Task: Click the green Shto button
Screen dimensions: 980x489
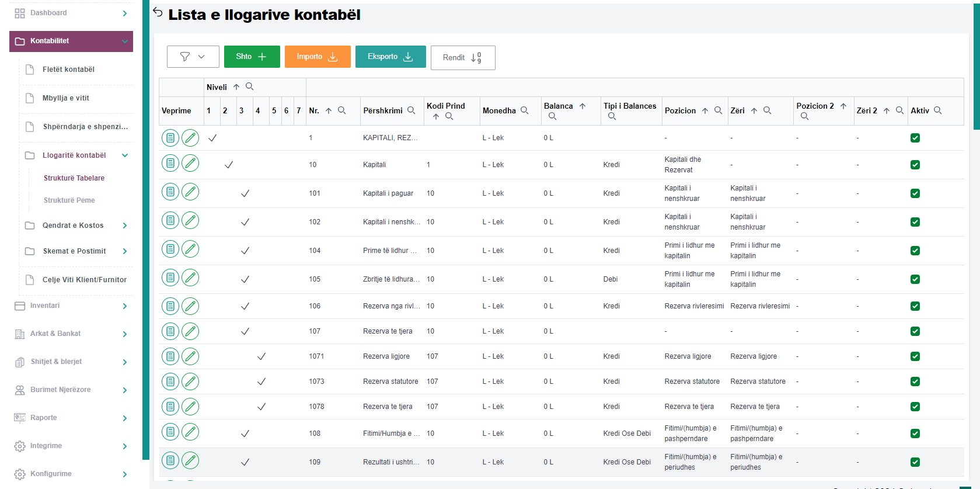Action: pyautogui.click(x=252, y=57)
